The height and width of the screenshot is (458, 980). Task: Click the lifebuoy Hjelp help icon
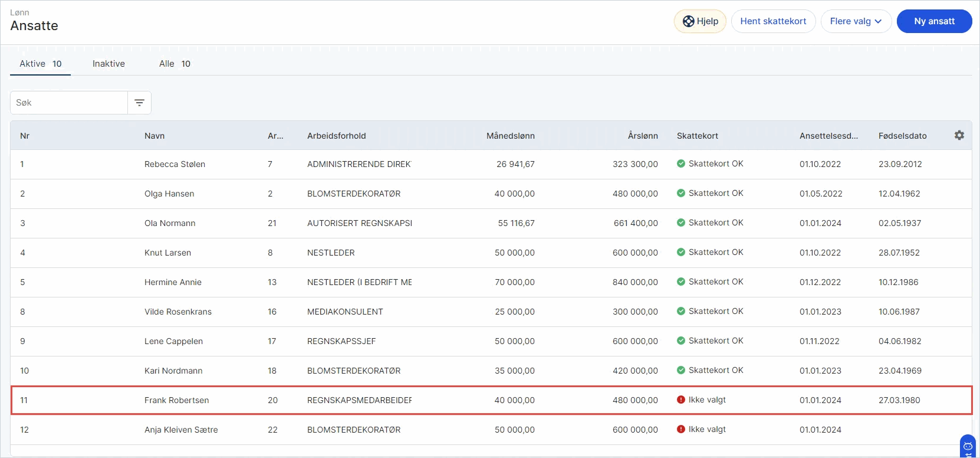[688, 21]
